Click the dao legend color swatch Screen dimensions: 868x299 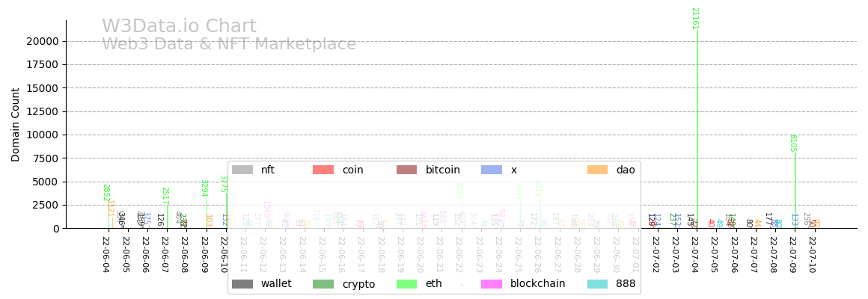coord(598,170)
